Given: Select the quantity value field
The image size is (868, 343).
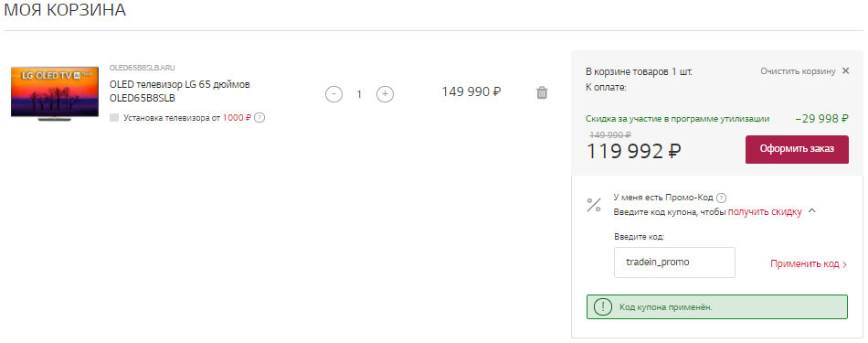Looking at the screenshot, I should pyautogui.click(x=359, y=94).
